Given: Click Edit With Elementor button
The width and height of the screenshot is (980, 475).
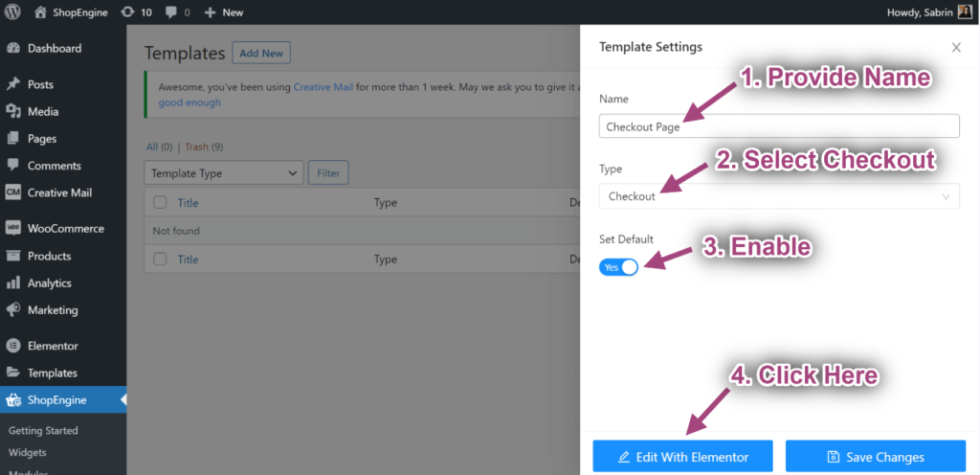Looking at the screenshot, I should (x=682, y=457).
